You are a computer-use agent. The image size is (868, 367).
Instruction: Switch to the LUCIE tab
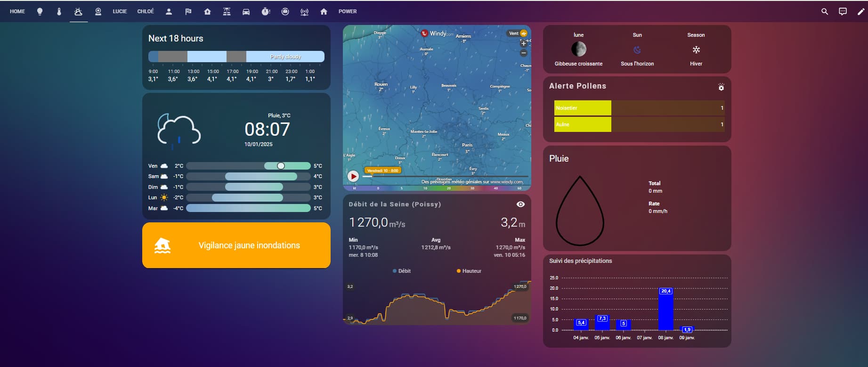coord(120,11)
